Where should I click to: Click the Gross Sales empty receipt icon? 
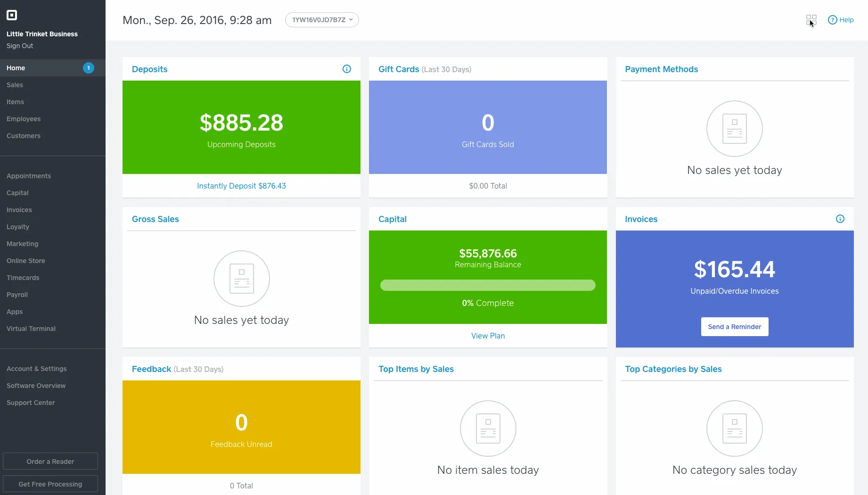[242, 279]
